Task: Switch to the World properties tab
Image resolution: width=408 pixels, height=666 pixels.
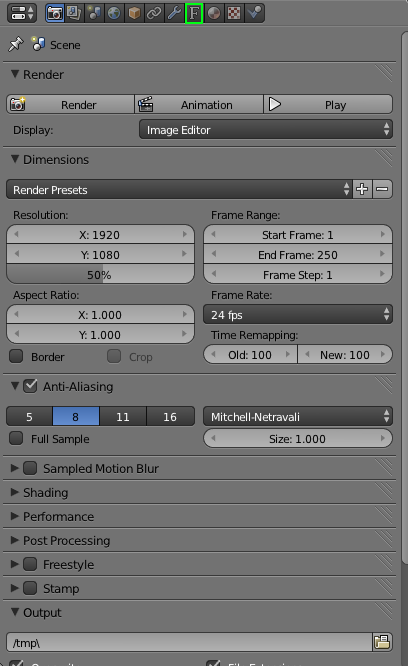Action: click(114, 13)
